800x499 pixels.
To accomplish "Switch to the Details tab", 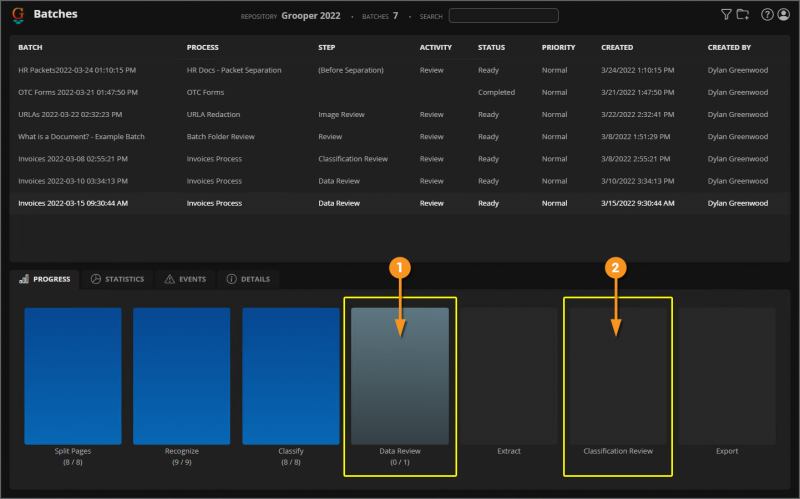I will tap(248, 279).
